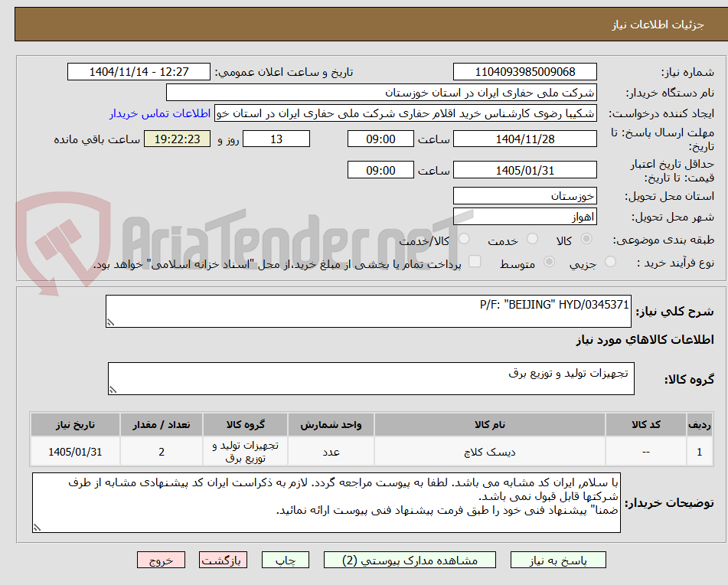The height and width of the screenshot is (585, 728).
Task: Select the کالا radio button
Action: pyautogui.click(x=586, y=239)
